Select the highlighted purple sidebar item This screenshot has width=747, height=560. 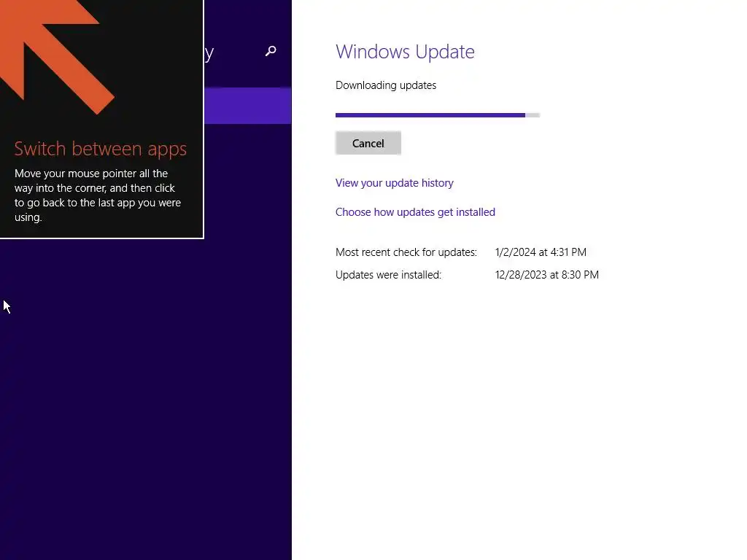click(248, 106)
